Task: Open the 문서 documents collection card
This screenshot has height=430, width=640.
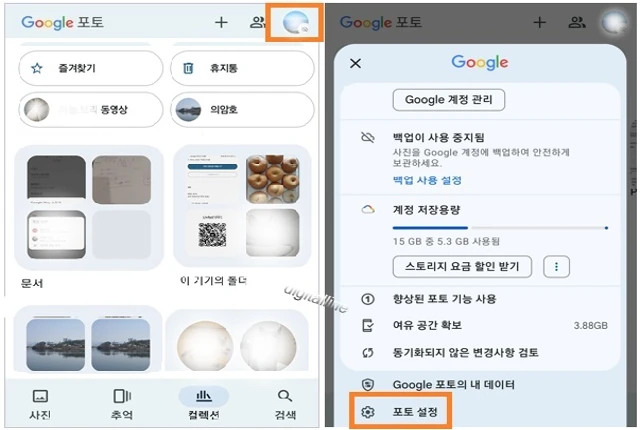Action: pos(89,207)
